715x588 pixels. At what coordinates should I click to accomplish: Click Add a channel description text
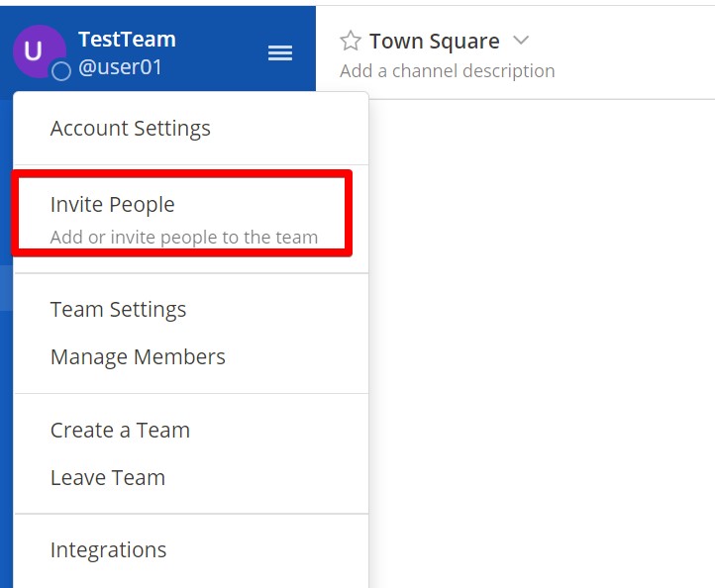click(447, 71)
